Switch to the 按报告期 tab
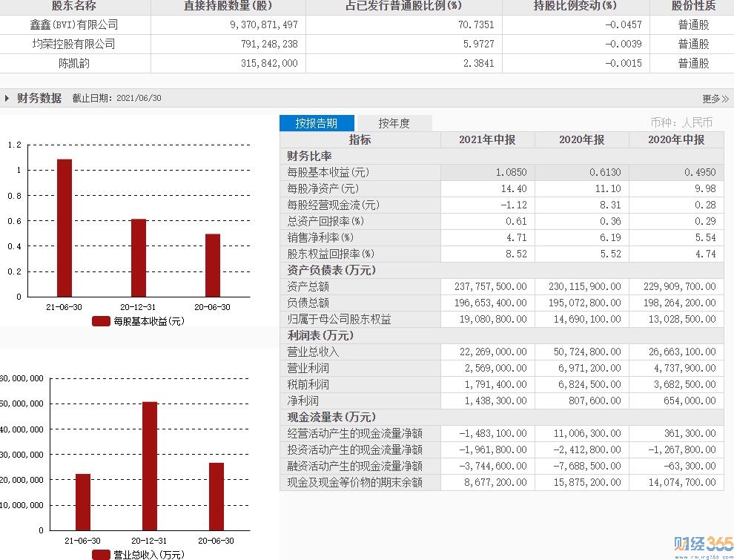 [x=317, y=123]
